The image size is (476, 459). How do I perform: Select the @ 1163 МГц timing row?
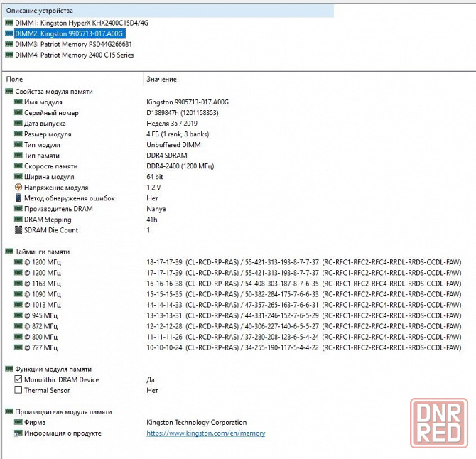238,283
